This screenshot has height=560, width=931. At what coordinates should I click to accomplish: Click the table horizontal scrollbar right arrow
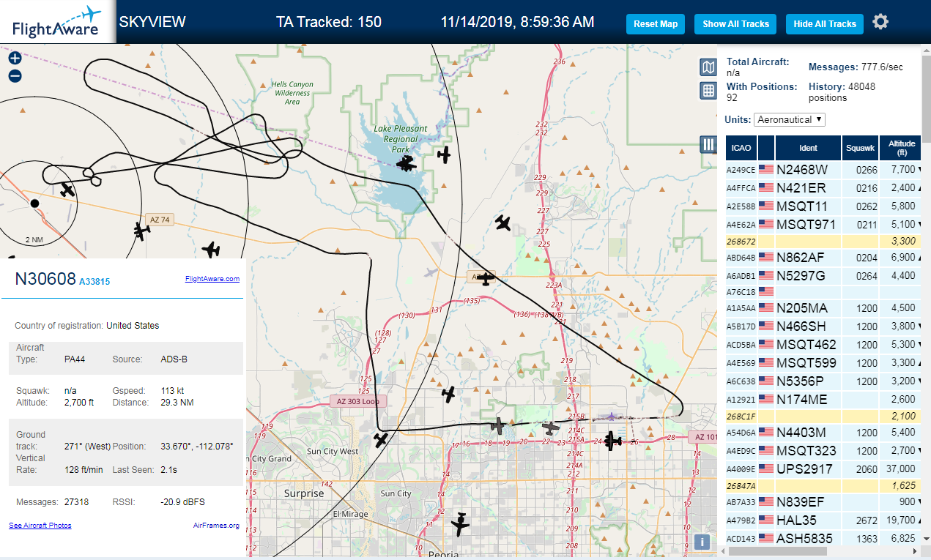[915, 550]
